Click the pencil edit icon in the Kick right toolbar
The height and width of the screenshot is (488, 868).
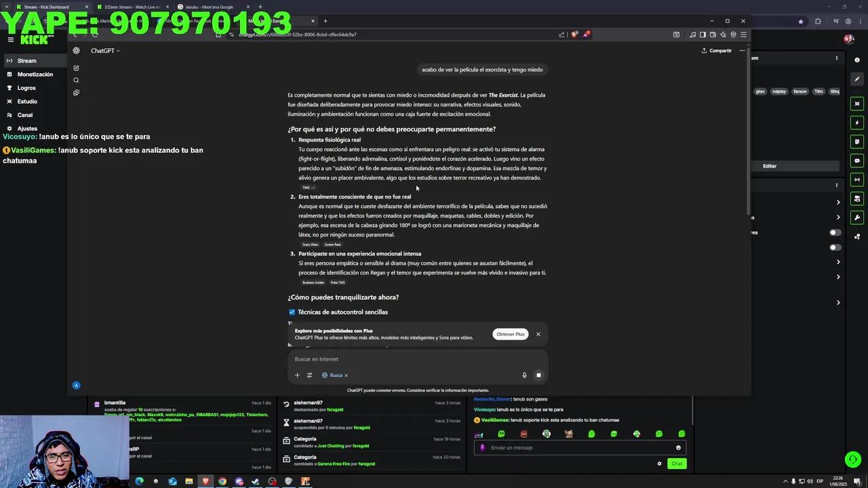point(857,79)
